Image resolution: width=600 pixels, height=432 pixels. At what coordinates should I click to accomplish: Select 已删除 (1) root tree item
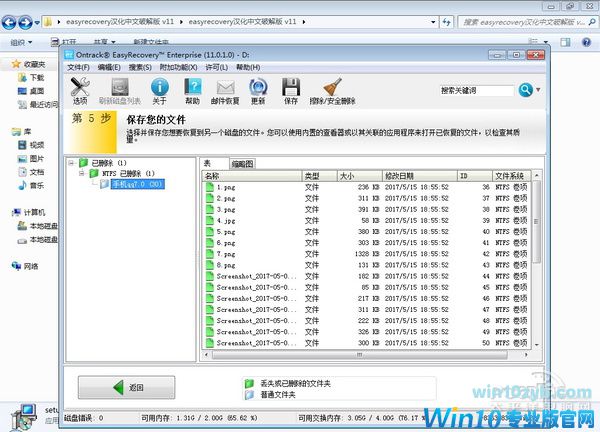[109, 163]
